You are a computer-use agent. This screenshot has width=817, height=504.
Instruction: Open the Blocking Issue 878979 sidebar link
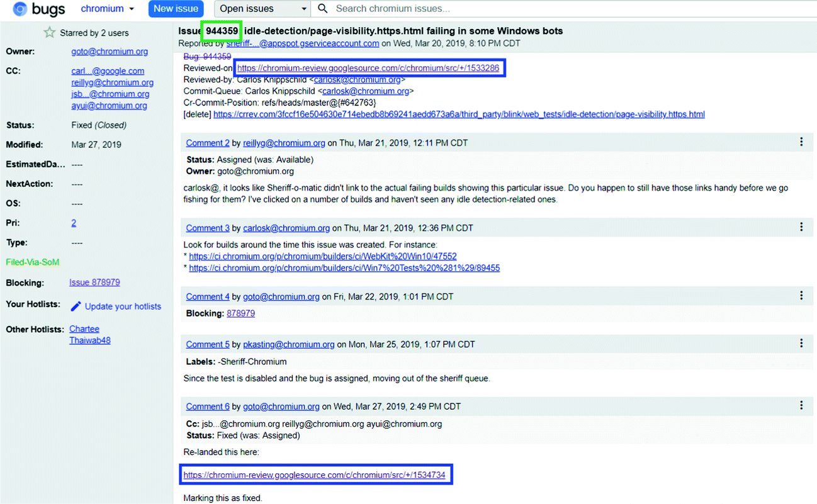click(x=94, y=283)
